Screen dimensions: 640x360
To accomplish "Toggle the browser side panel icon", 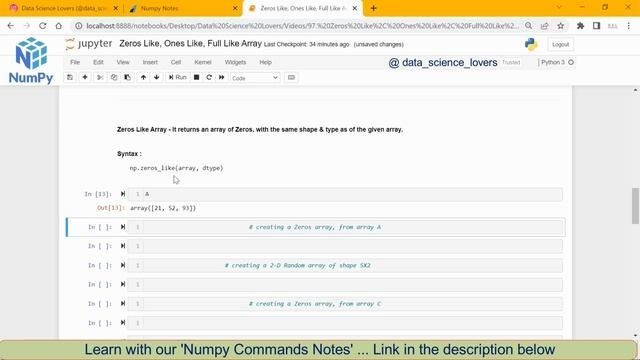I will (596, 26).
